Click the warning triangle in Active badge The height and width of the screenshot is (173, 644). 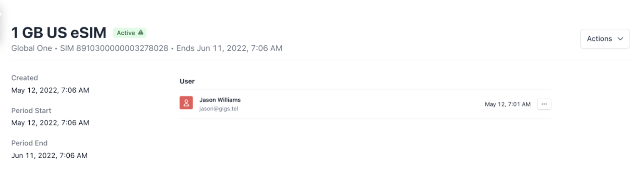pyautogui.click(x=140, y=33)
